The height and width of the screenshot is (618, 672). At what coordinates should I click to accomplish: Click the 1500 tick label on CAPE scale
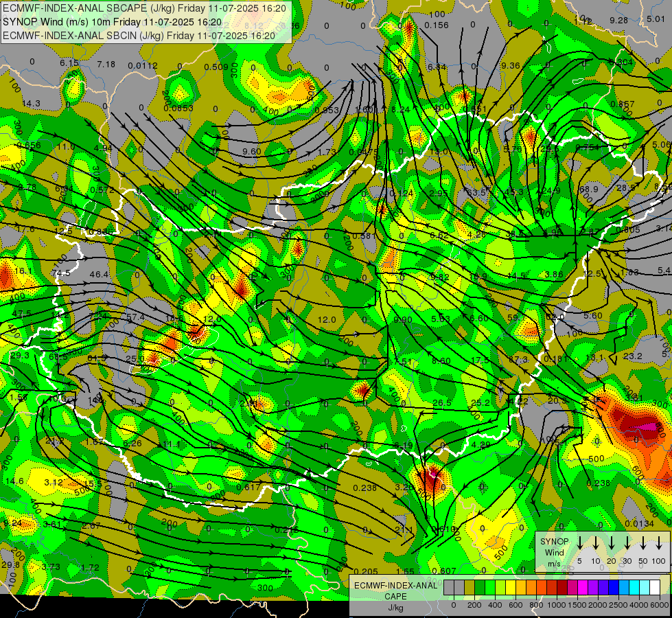577,605
